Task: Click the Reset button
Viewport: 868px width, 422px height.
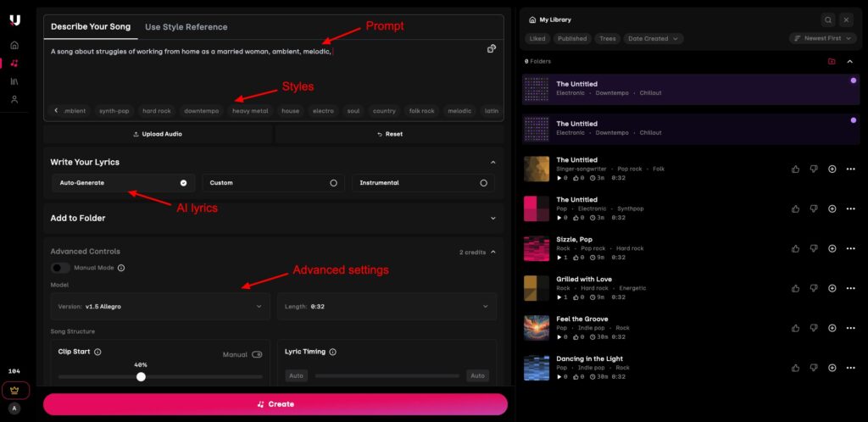Action: coord(390,135)
